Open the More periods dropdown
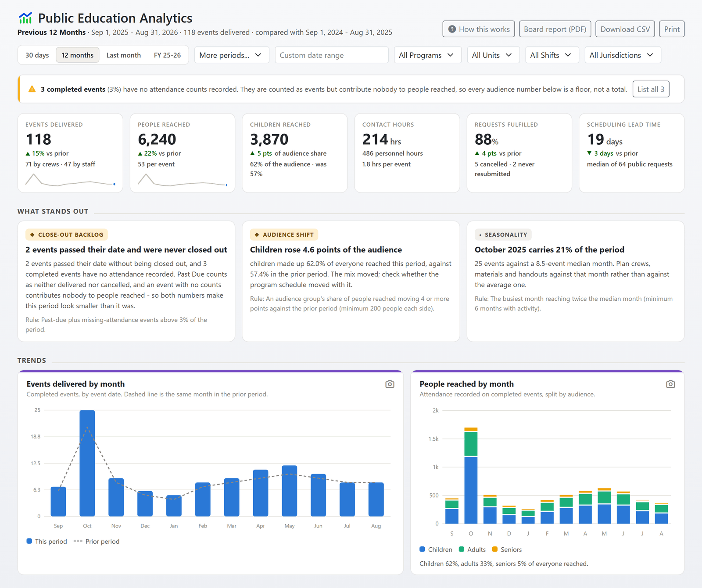Viewport: 702px width, 588px height. click(x=232, y=55)
